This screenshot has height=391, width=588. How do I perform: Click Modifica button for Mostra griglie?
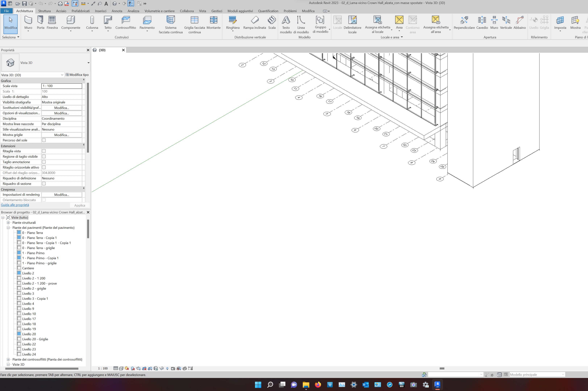coord(62,135)
